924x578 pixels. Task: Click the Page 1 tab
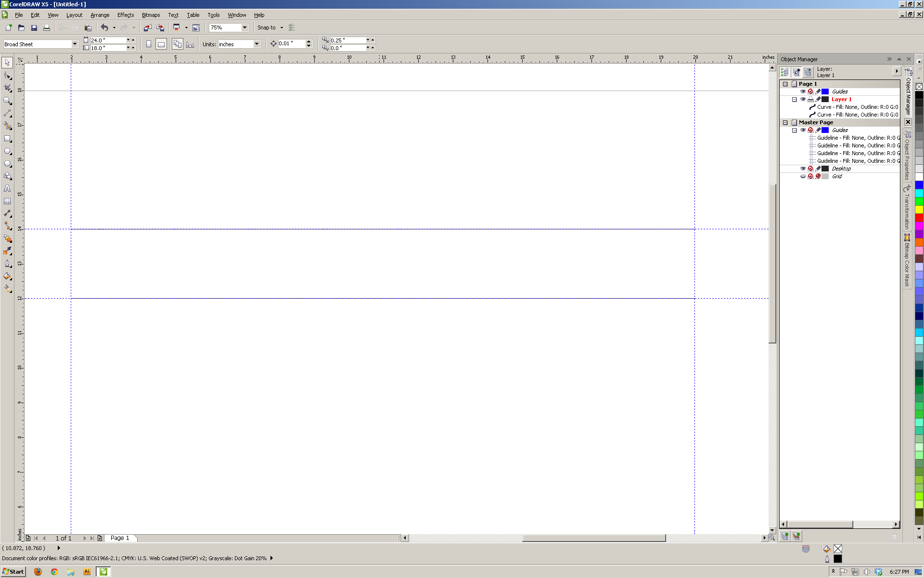(x=120, y=538)
